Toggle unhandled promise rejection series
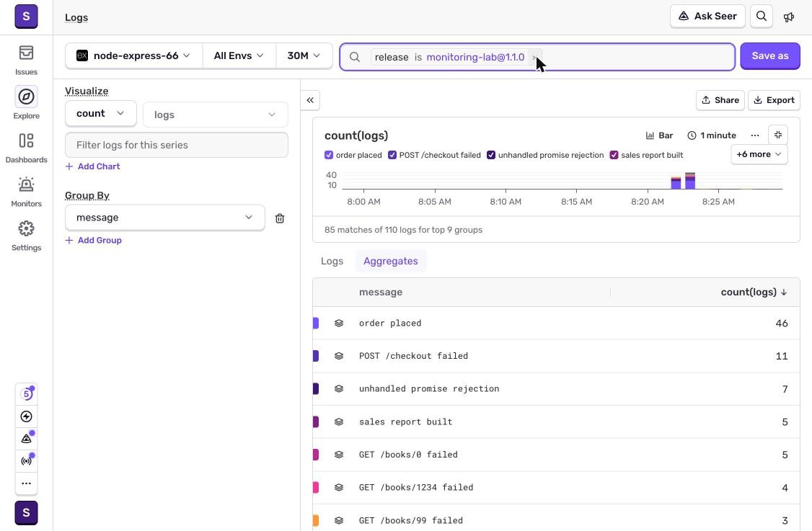This screenshot has width=812, height=531. [491, 155]
